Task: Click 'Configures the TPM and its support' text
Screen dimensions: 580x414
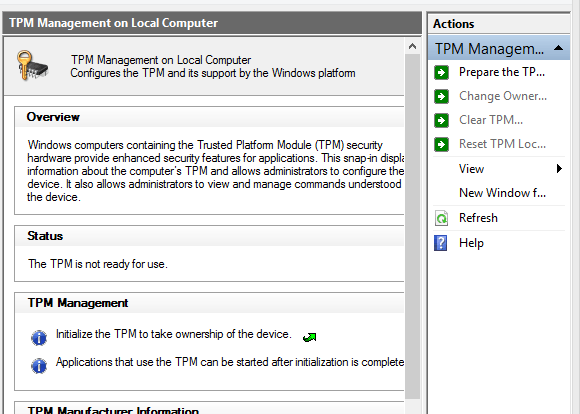Action: coord(213,73)
